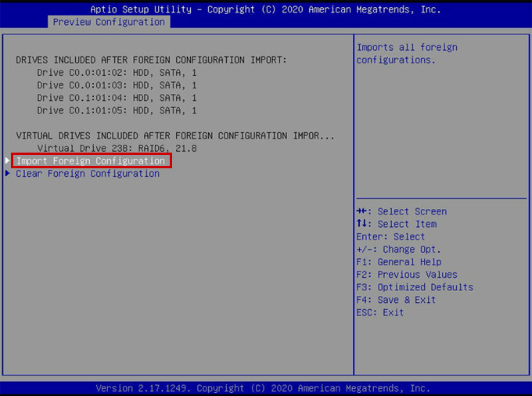The height and width of the screenshot is (396, 532).
Task: Click the Preview Configuration tab
Action: pyautogui.click(x=109, y=22)
